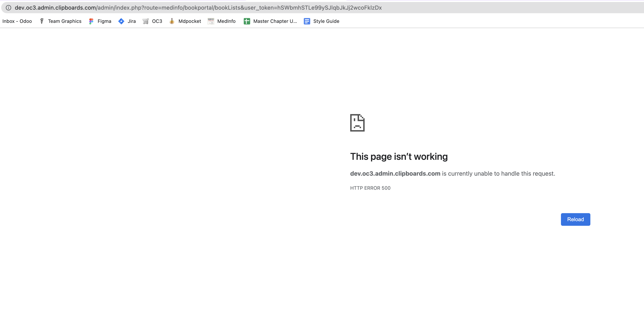Click the URL text in the address bar
Image resolution: width=644 pixels, height=312 pixels.
pos(198,8)
